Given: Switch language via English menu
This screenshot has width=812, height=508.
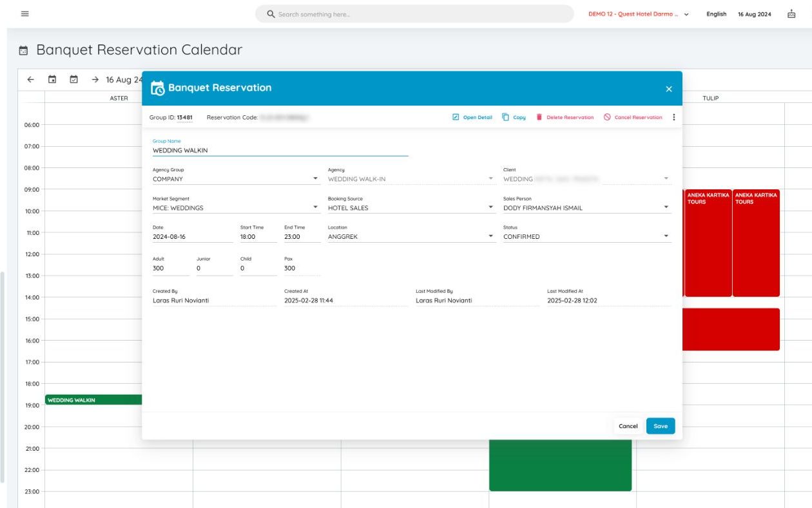Looking at the screenshot, I should [x=716, y=14].
